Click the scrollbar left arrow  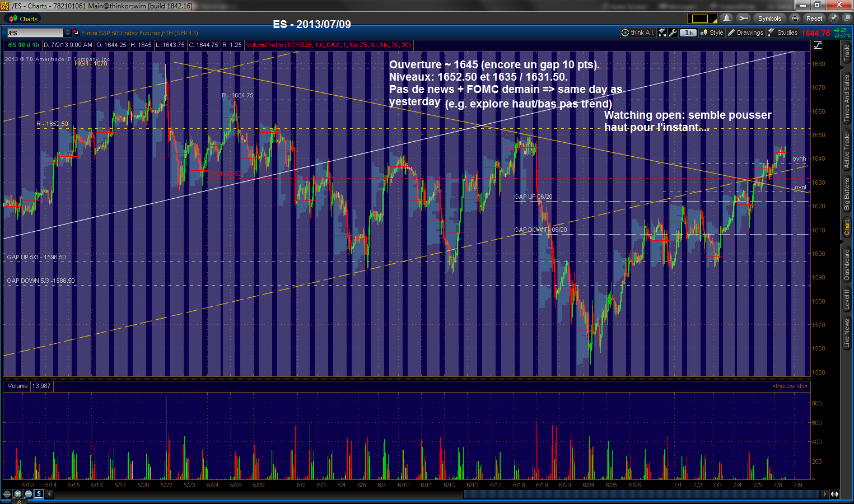click(x=49, y=494)
